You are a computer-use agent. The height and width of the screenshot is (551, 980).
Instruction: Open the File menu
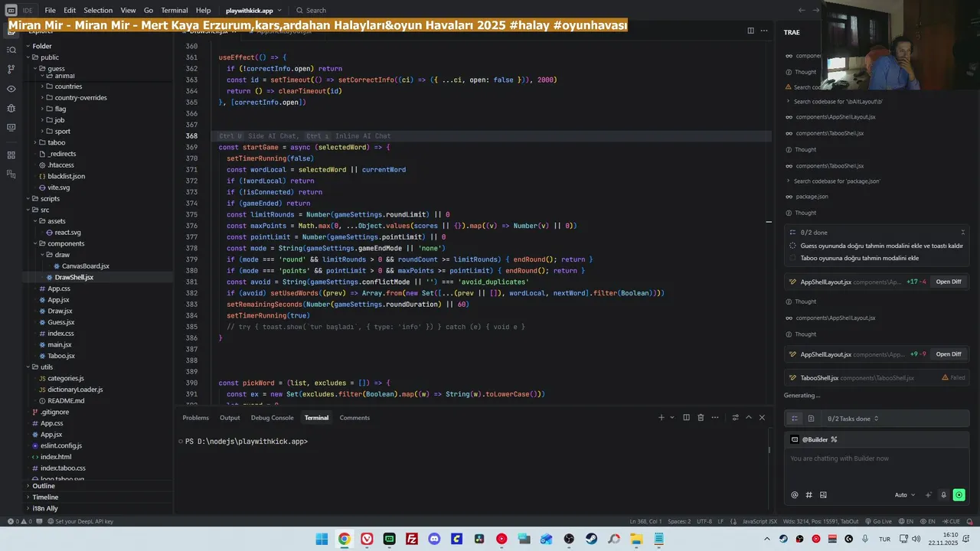(x=50, y=11)
